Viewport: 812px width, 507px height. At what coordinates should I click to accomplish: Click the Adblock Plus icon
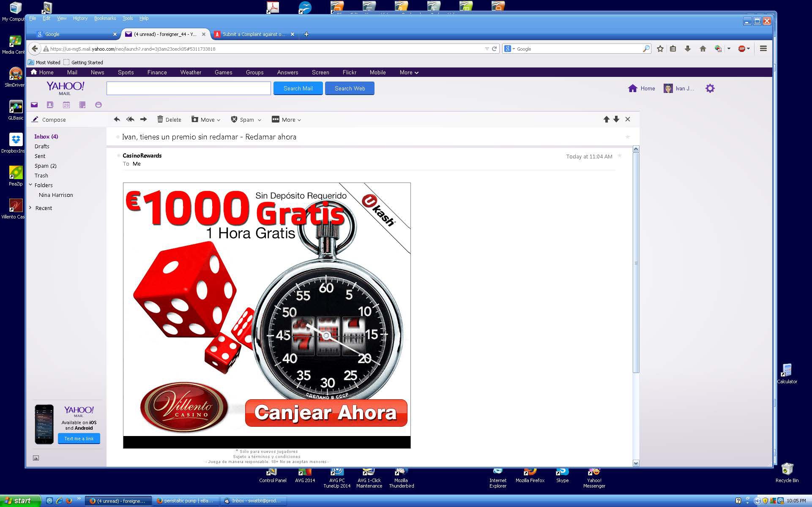741,49
